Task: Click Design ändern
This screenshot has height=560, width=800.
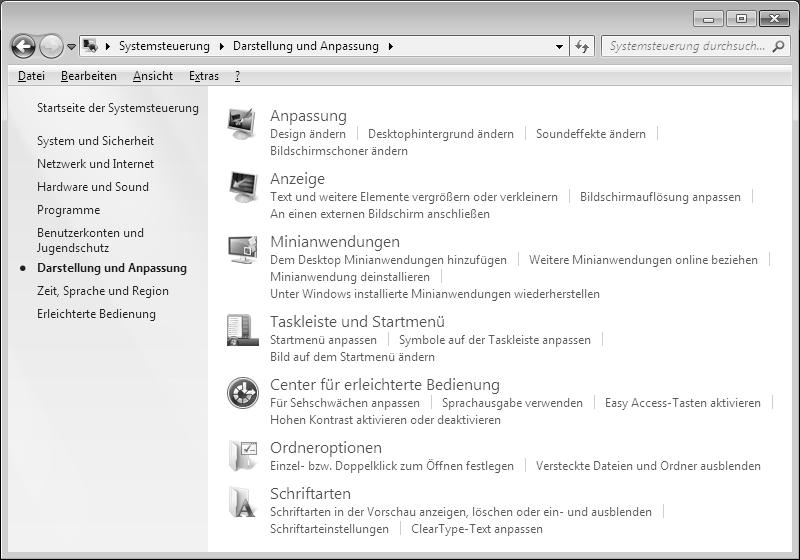Action: click(x=308, y=134)
